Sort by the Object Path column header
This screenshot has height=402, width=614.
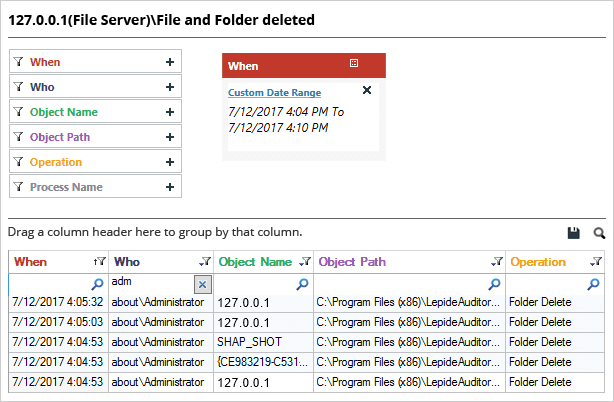coord(352,261)
